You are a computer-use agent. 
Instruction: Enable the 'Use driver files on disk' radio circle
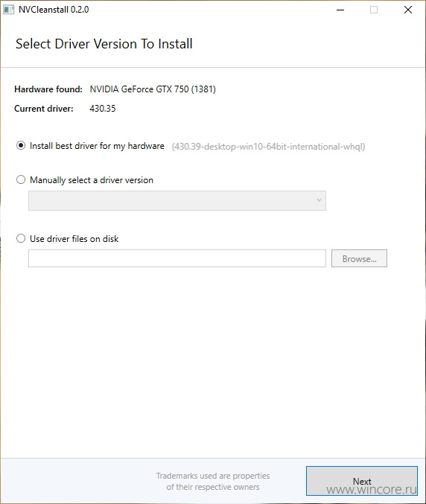pos(21,238)
